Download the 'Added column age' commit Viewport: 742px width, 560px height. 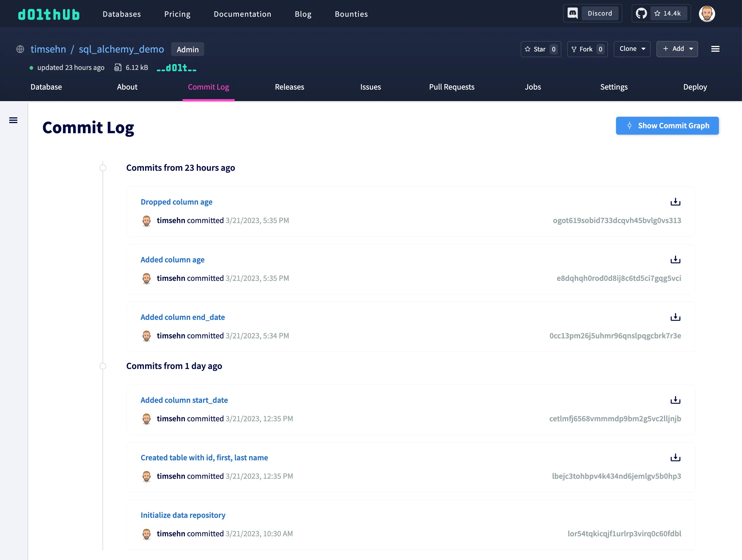(x=675, y=259)
